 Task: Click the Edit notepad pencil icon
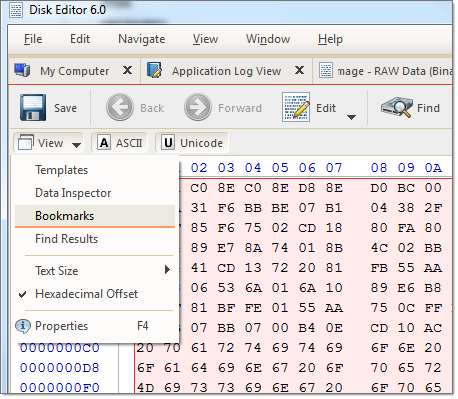(296, 107)
